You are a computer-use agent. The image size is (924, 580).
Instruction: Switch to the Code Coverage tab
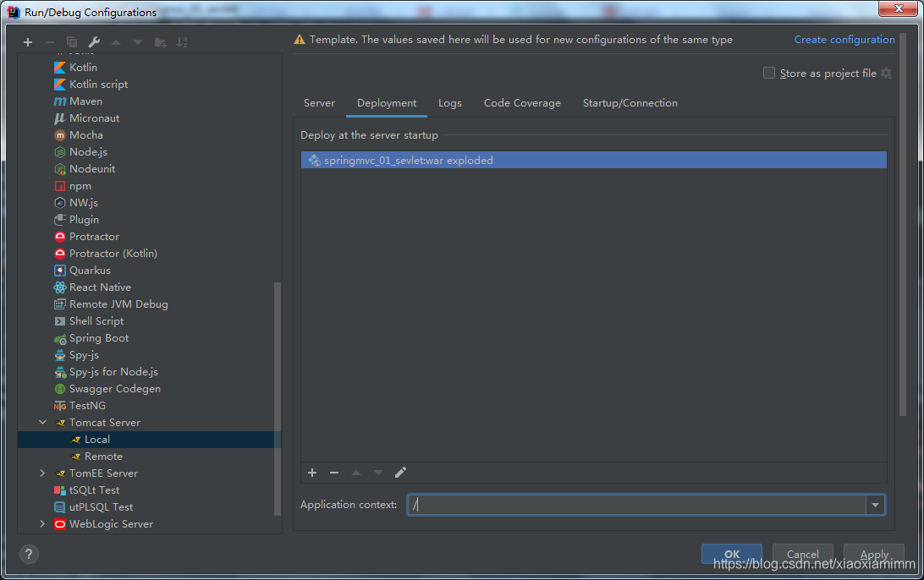coord(522,103)
